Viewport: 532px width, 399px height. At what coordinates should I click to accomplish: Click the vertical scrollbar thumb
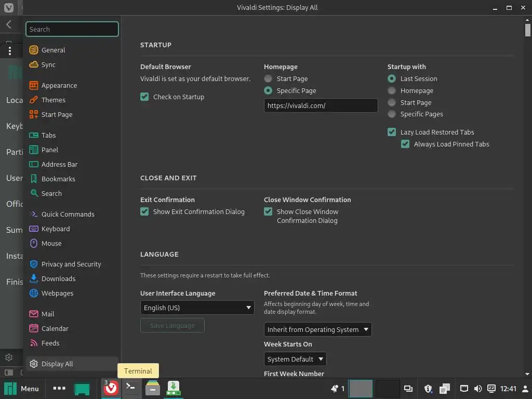[x=528, y=30]
